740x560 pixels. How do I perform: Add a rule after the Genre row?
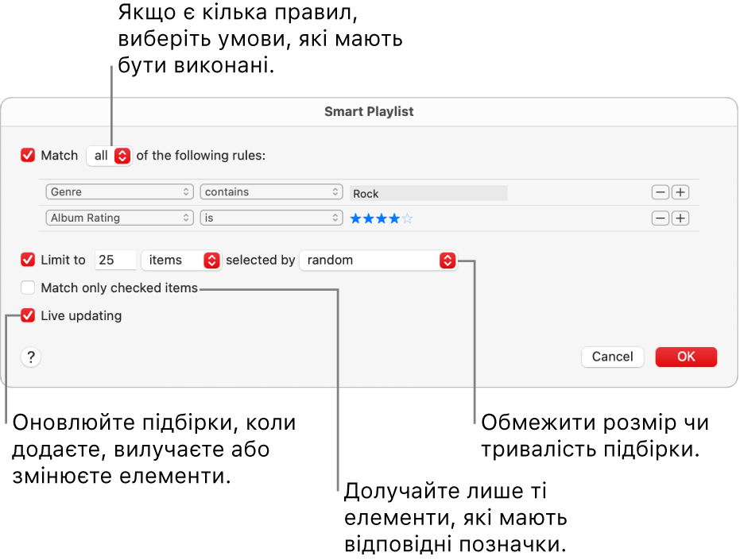(680, 192)
